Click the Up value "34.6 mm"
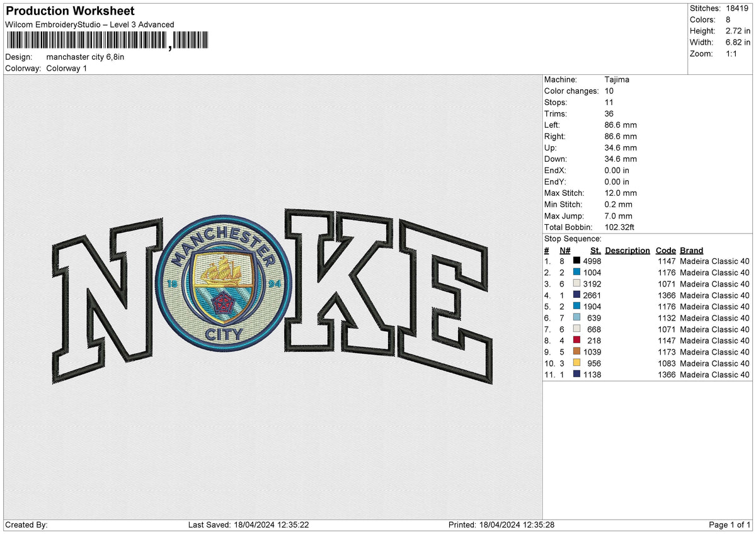Image resolution: width=756 pixels, height=534 pixels. 621,147
